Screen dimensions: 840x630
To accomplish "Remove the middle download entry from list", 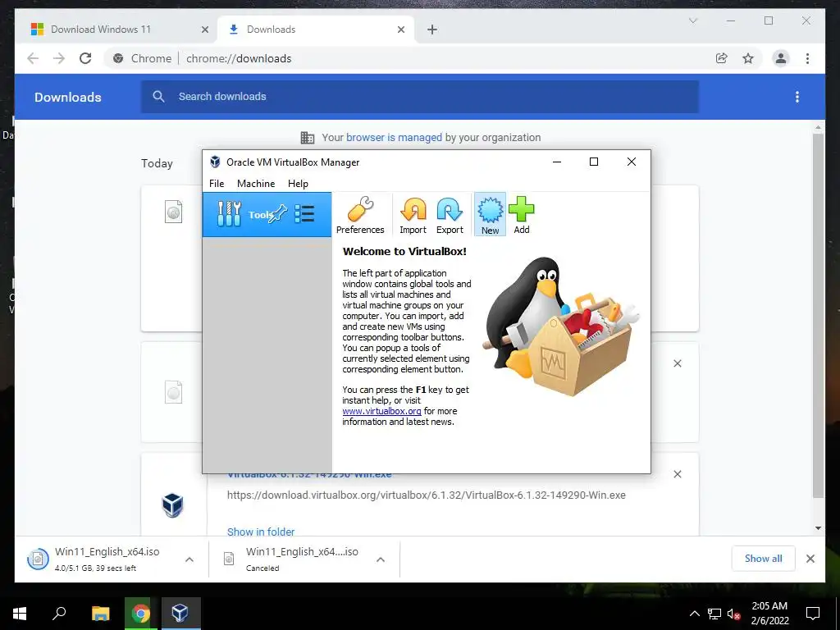I will (677, 363).
